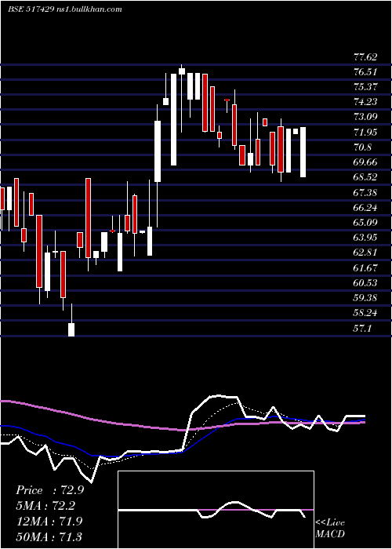Select the 67.38 price axis label
The height and width of the screenshot is (549, 392).
click(x=365, y=193)
